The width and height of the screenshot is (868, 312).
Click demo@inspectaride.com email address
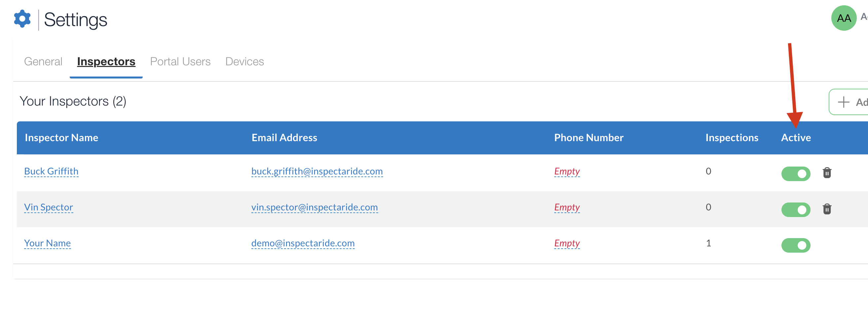[303, 243]
